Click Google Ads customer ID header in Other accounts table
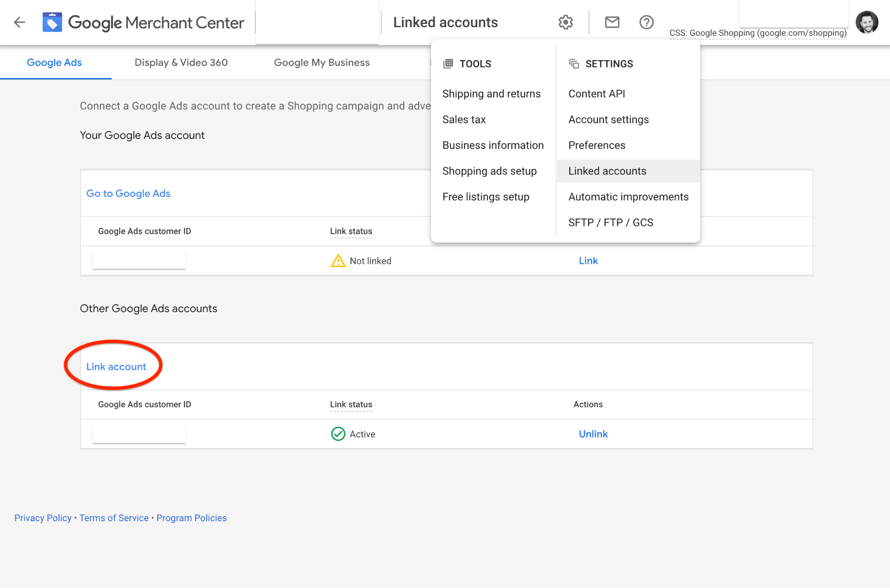The width and height of the screenshot is (890, 588). [144, 404]
